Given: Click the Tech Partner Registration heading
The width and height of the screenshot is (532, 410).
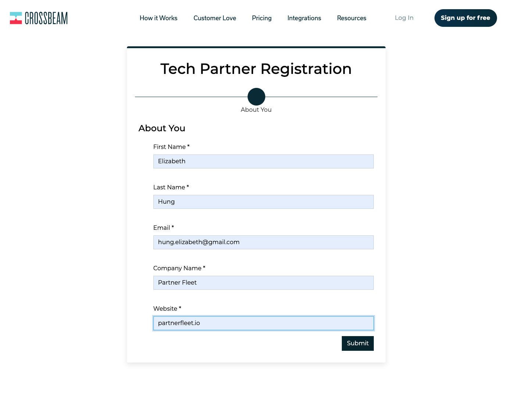Looking at the screenshot, I should coord(256,69).
